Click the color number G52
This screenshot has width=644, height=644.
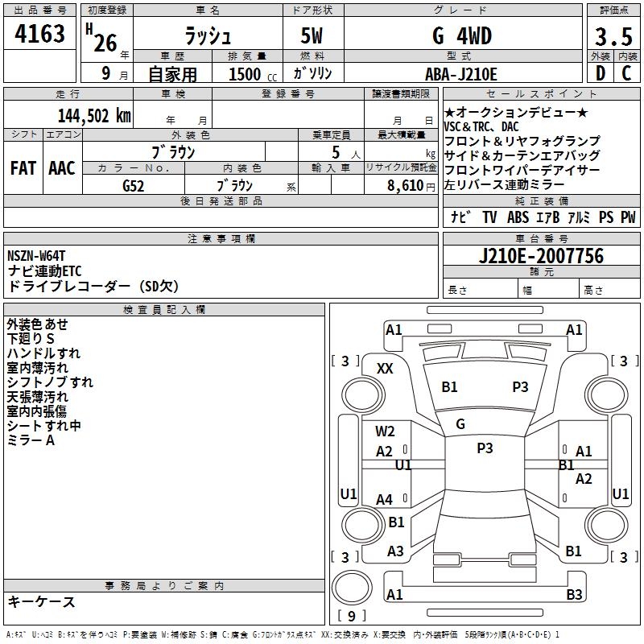(x=134, y=186)
